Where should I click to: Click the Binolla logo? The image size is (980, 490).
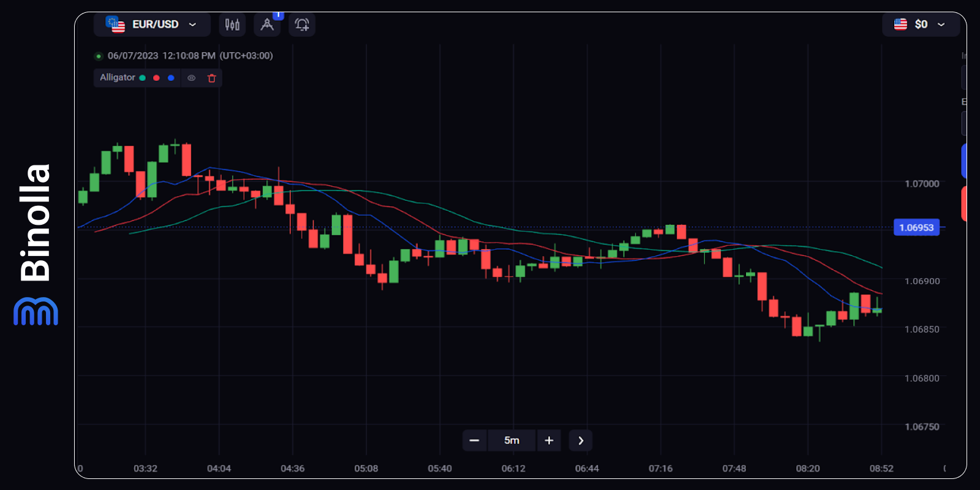[x=36, y=244]
